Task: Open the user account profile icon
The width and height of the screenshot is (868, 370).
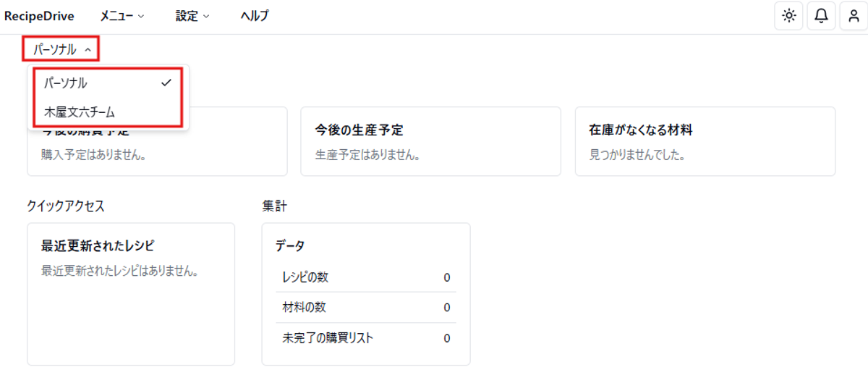Action: (x=854, y=16)
